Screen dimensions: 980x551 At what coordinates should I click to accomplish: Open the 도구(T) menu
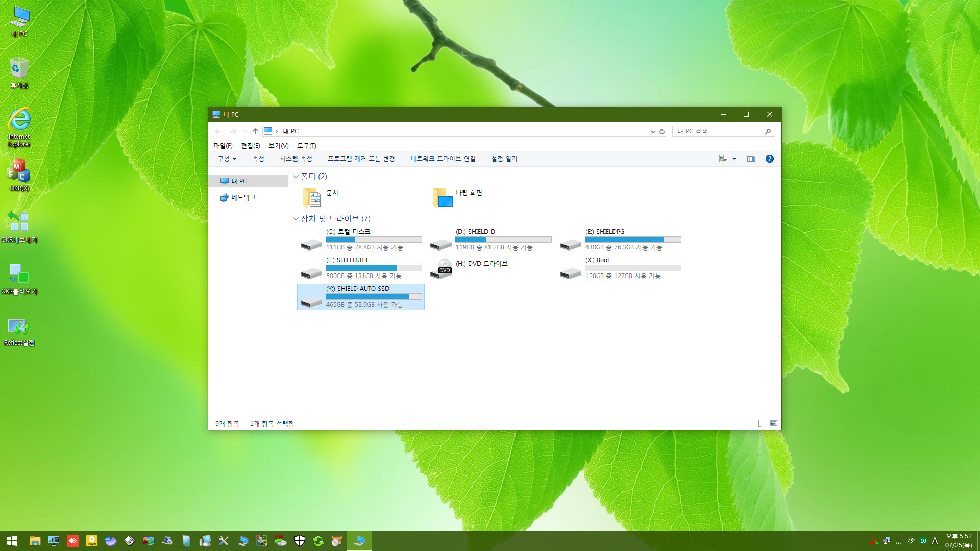307,146
